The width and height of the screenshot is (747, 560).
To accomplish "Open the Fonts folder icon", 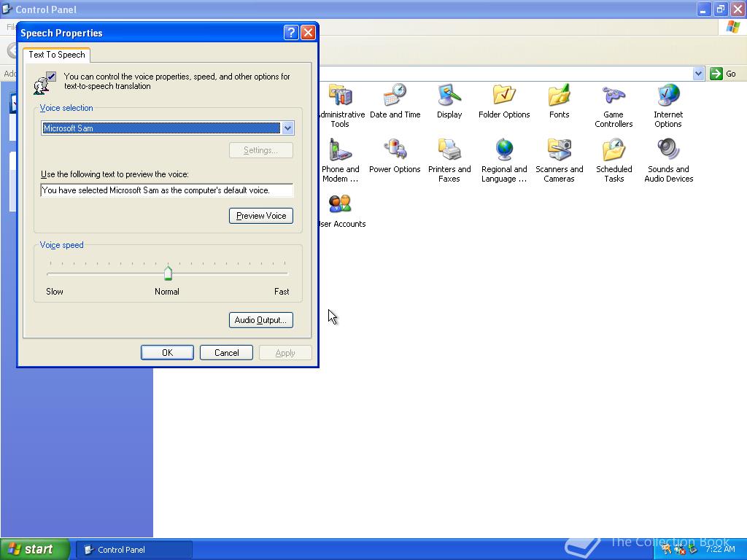I will [x=559, y=96].
